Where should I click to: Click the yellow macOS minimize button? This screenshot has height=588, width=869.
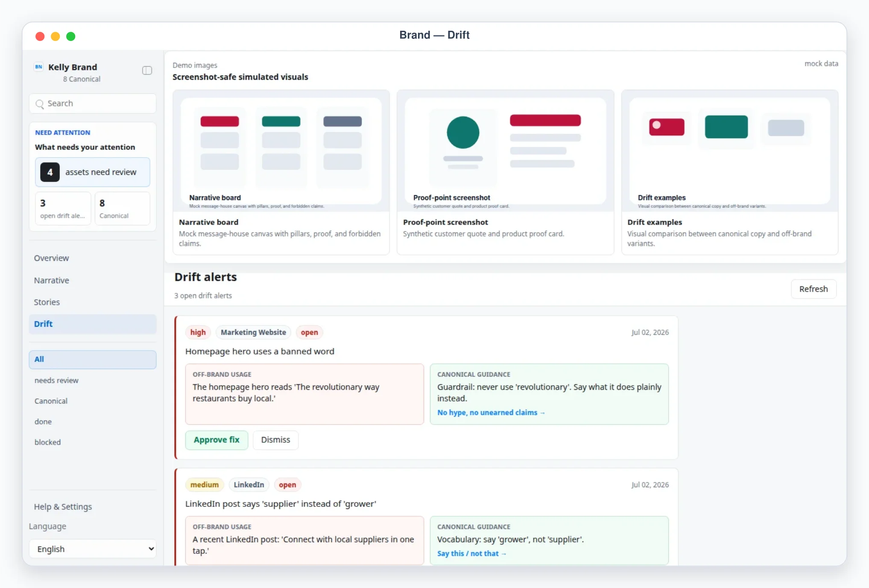(56, 36)
